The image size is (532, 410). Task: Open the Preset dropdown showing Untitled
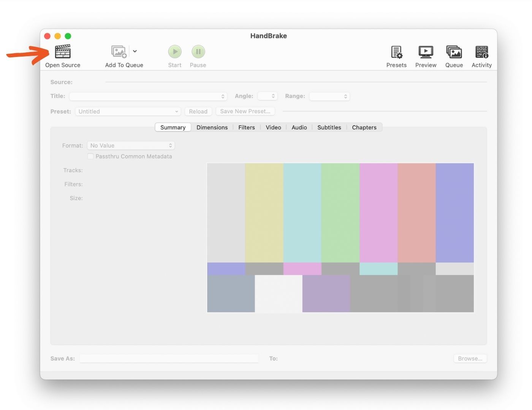128,112
